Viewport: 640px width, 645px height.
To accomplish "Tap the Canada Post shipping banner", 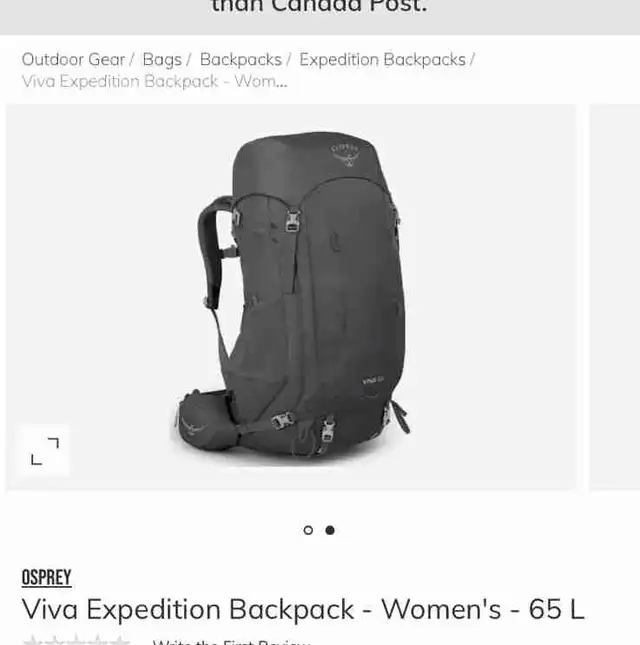I will click(320, 16).
